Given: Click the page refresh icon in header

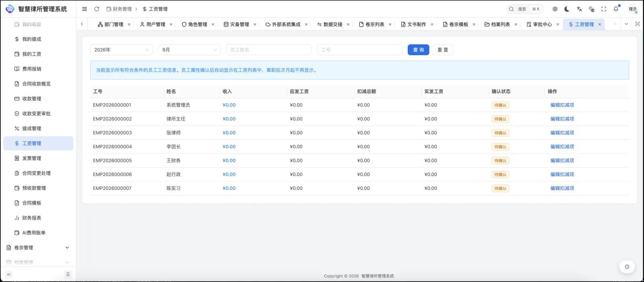Looking at the screenshot, I should tap(97, 9).
